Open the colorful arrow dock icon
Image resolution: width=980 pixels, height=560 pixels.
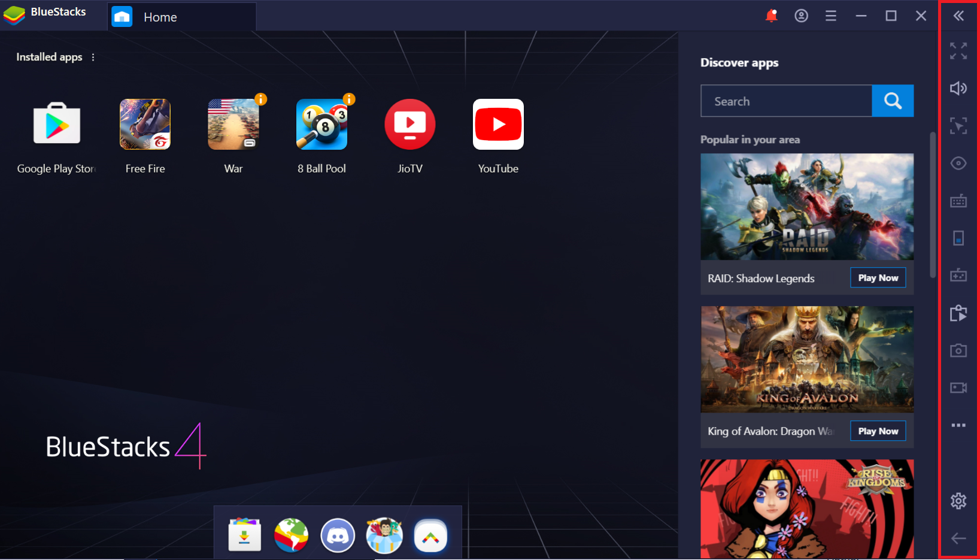coord(430,536)
